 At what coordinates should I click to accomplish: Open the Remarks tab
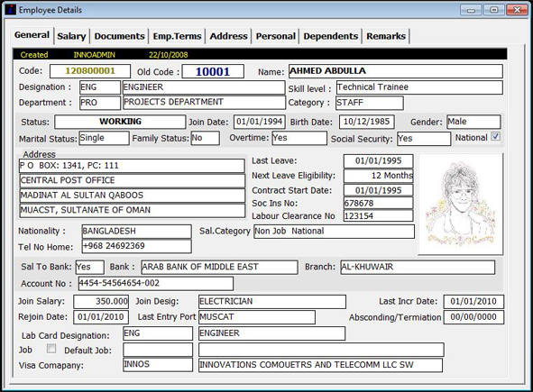coord(386,36)
